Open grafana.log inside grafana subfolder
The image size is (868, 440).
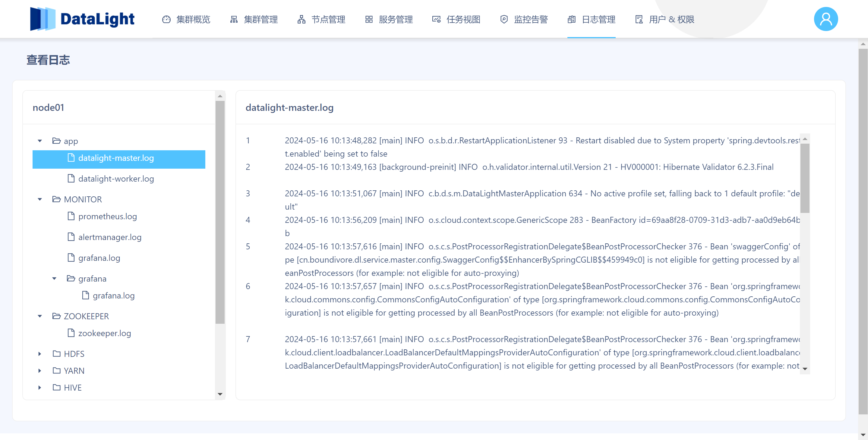click(114, 296)
